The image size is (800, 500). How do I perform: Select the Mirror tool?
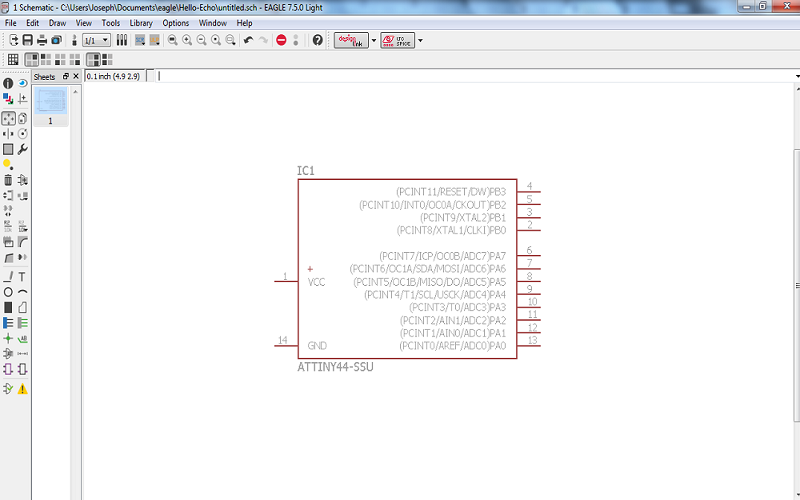coord(8,134)
